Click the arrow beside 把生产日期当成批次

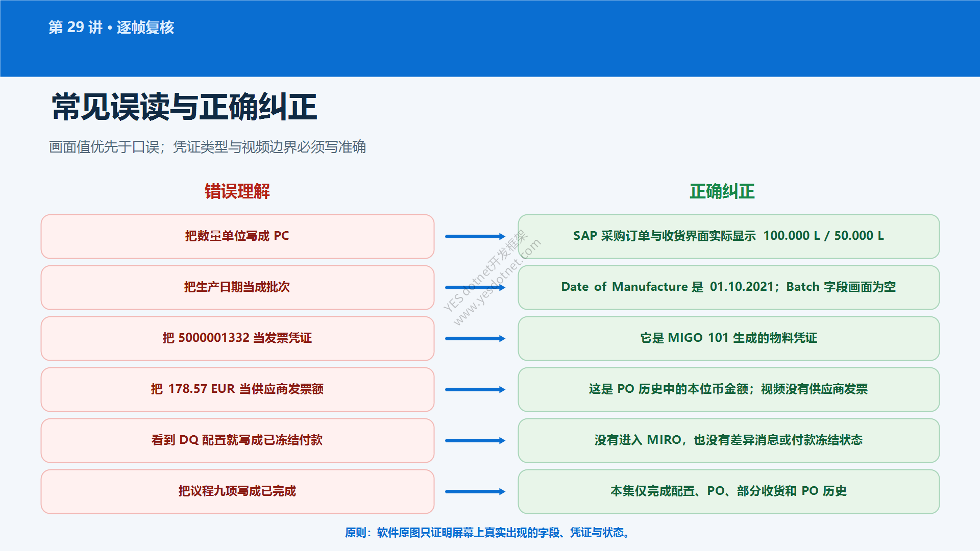click(475, 287)
